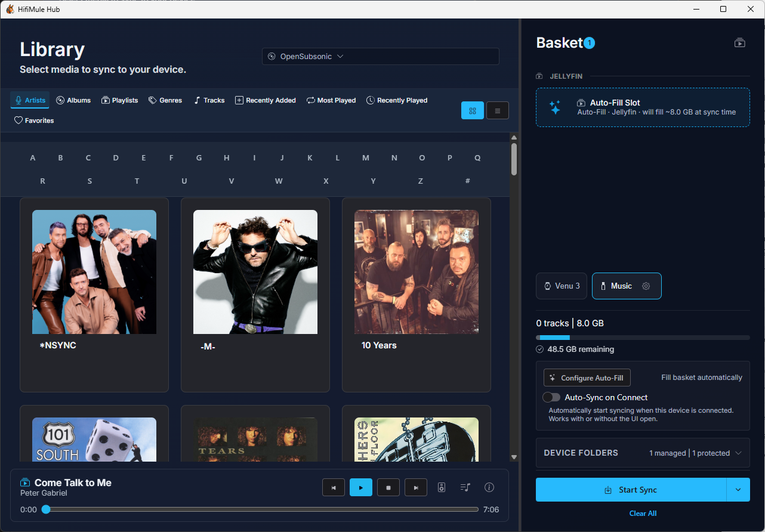765x532 pixels.
Task: Switch the library to list view
Action: pyautogui.click(x=498, y=110)
